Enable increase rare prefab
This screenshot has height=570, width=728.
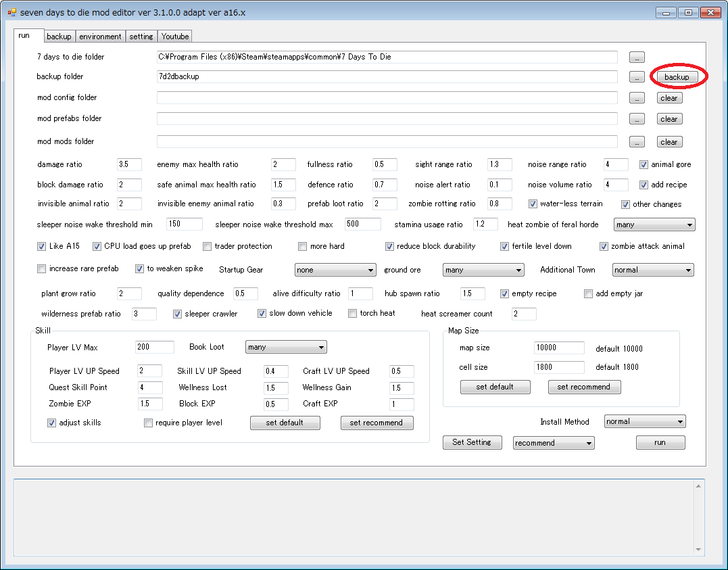(x=42, y=269)
